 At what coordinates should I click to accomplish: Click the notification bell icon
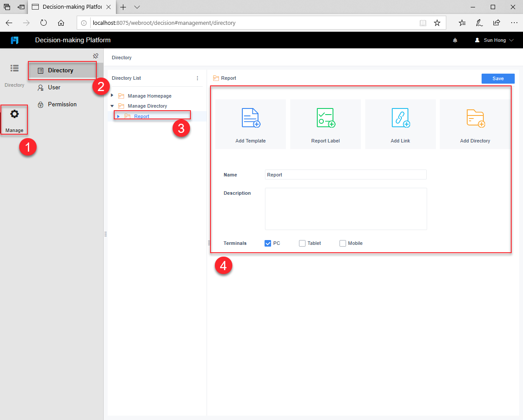click(x=455, y=40)
